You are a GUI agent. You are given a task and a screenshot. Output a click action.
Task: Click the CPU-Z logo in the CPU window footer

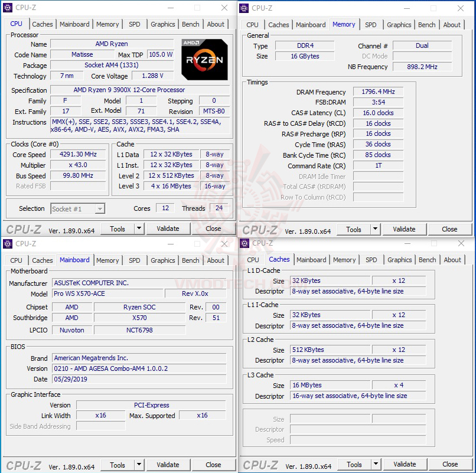tap(24, 229)
